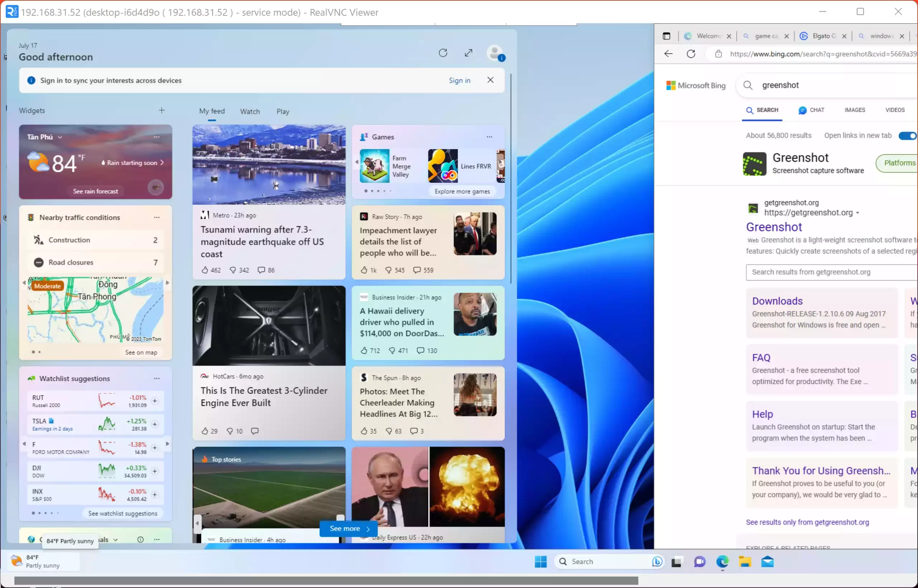Add TSLA to watchlist
This screenshot has height=588, width=918.
click(155, 424)
